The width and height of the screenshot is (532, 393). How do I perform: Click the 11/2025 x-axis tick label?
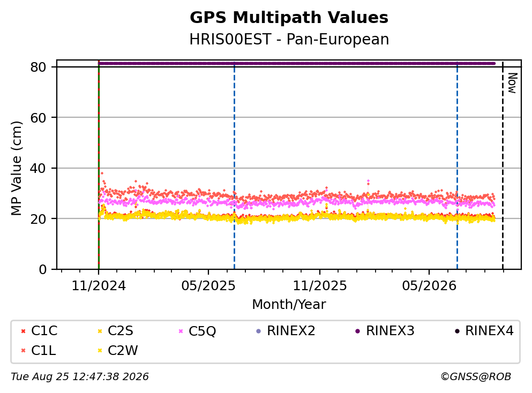(320, 286)
